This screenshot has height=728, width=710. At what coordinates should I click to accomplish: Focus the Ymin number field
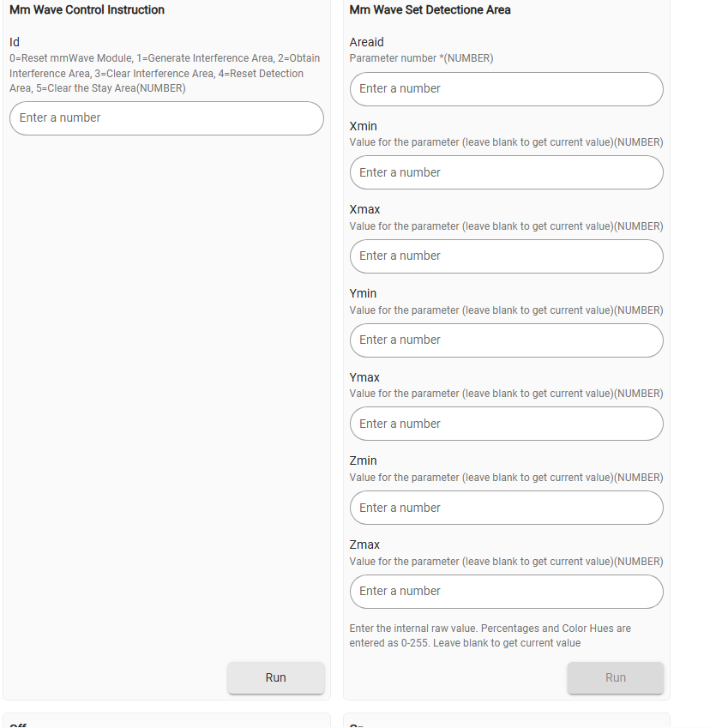(x=506, y=340)
